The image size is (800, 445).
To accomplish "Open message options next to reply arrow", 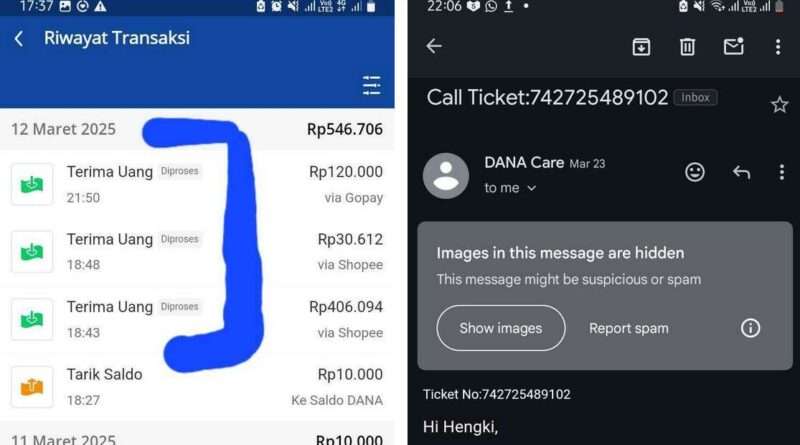I will (x=782, y=172).
